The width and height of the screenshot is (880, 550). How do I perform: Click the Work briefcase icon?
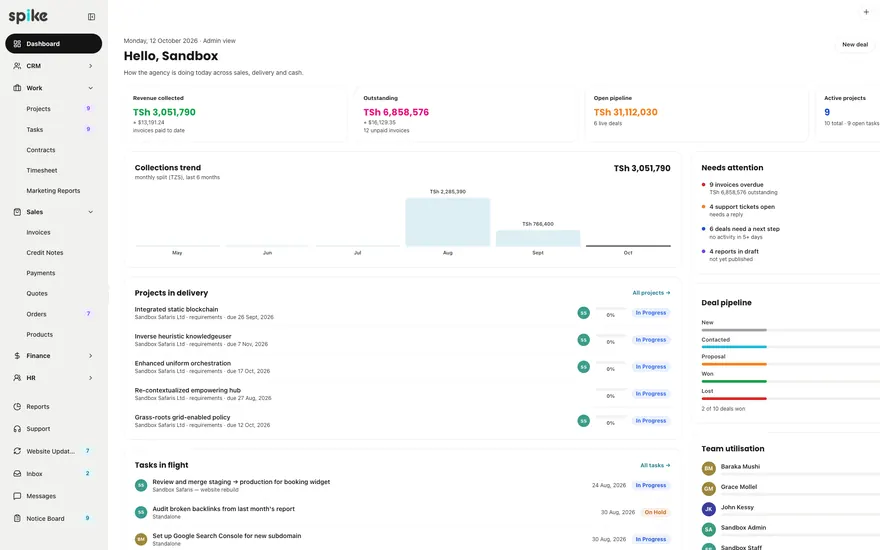17,88
